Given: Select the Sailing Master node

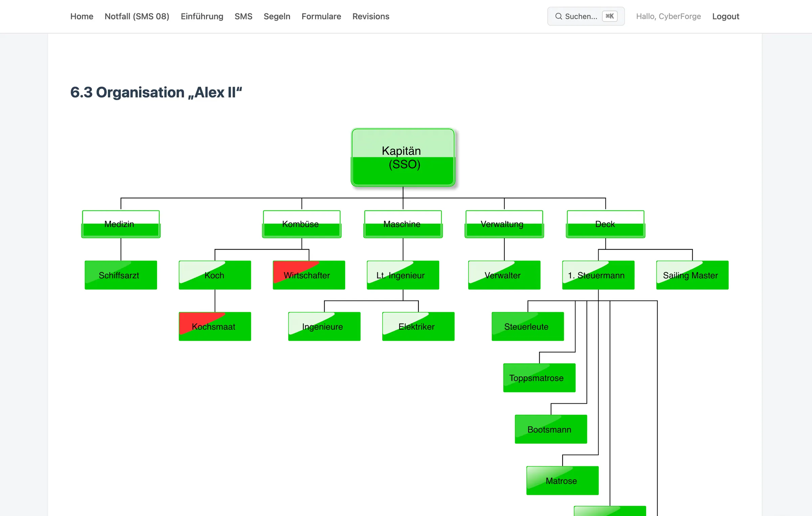Looking at the screenshot, I should tap(692, 275).
